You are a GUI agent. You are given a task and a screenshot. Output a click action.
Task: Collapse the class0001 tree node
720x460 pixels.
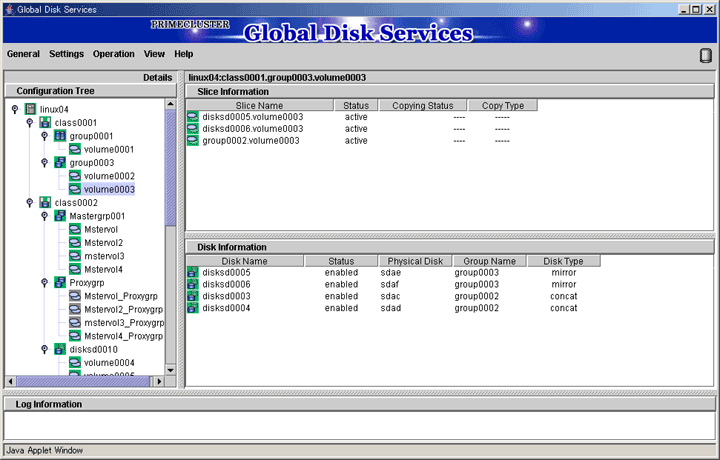click(x=29, y=122)
